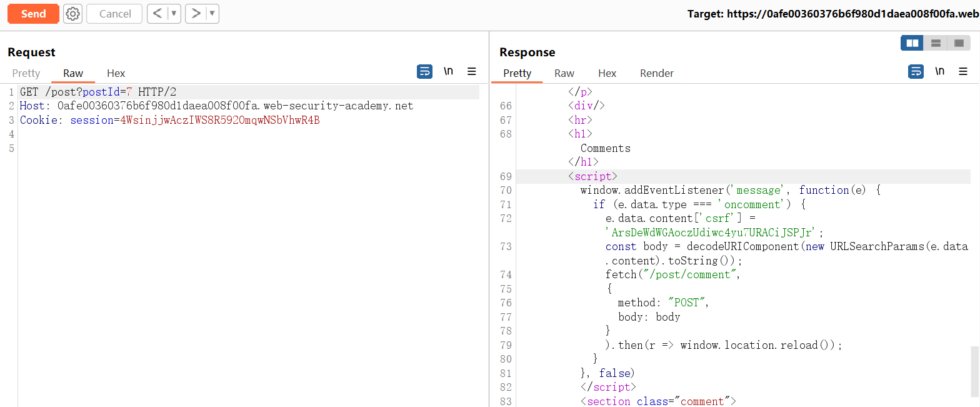Show non-printable characters in Request panel
Image resolution: width=980 pixels, height=407 pixels.
448,71
